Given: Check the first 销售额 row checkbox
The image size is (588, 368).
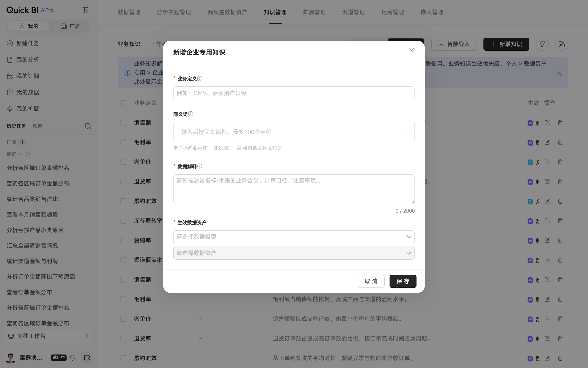Looking at the screenshot, I should click(124, 122).
